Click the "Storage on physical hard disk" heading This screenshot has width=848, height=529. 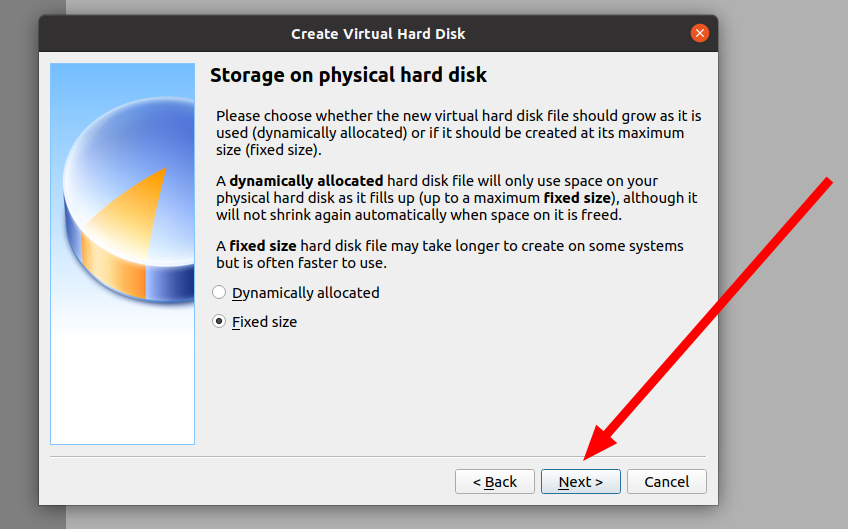(348, 75)
